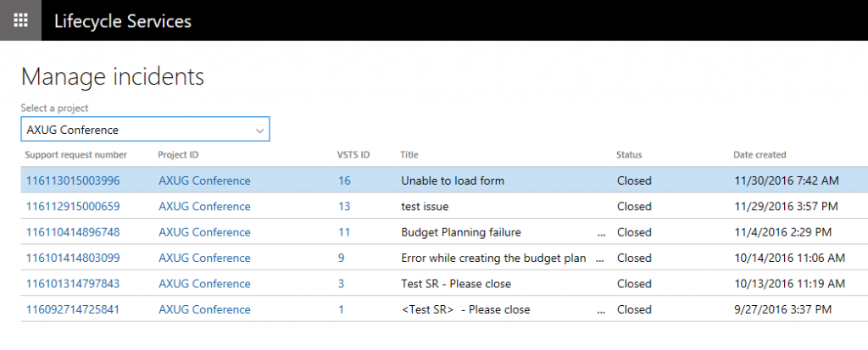Click Lifecycle Services header title

(x=122, y=20)
